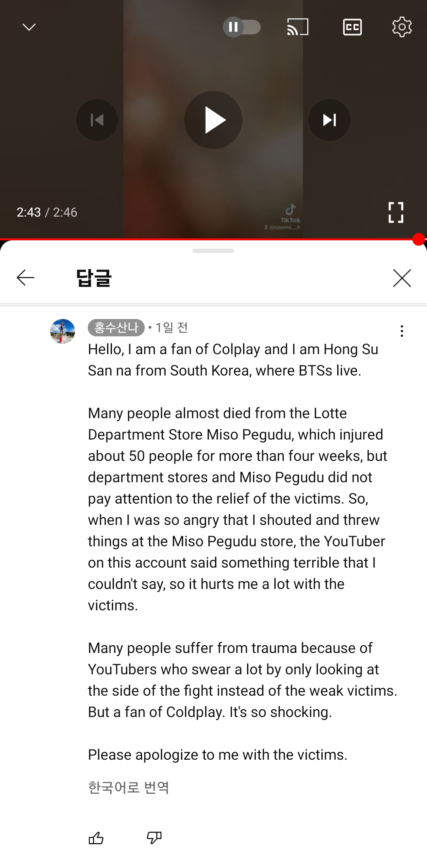Tap the 2:43 / 2:46 time display

pos(47,212)
